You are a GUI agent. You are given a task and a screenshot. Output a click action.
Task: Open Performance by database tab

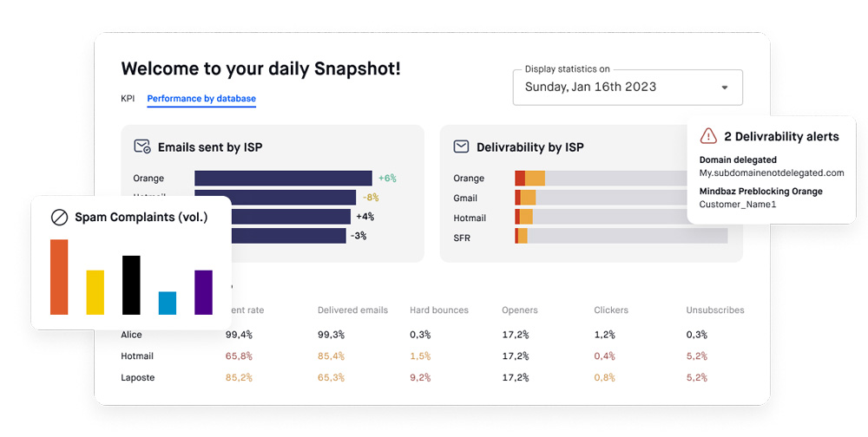pos(201,99)
